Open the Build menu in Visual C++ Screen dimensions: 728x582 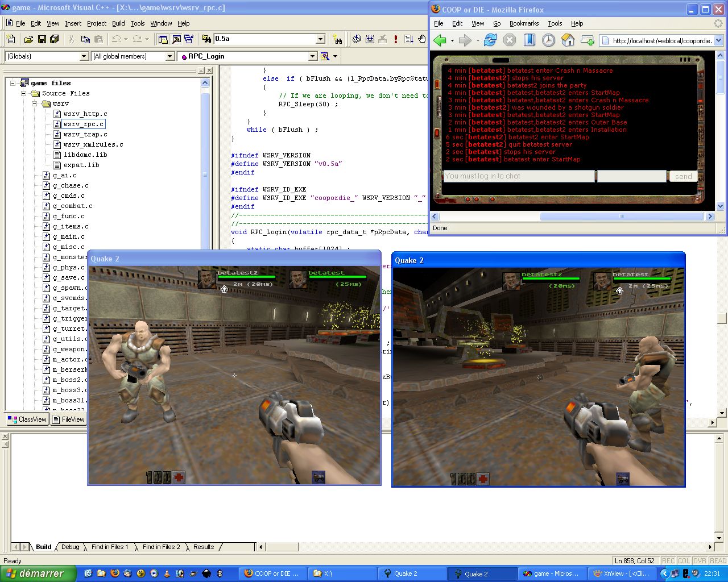118,23
